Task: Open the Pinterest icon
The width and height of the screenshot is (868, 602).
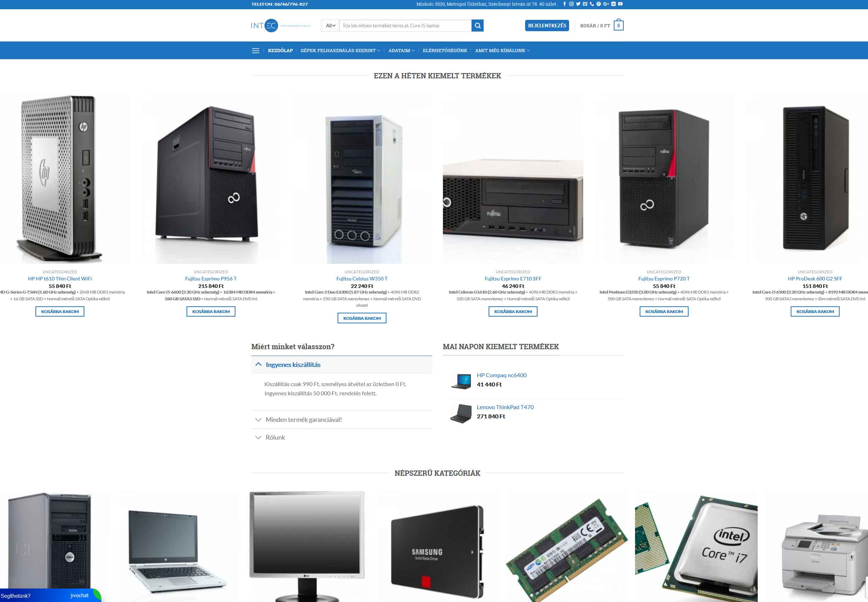Action: (599, 4)
